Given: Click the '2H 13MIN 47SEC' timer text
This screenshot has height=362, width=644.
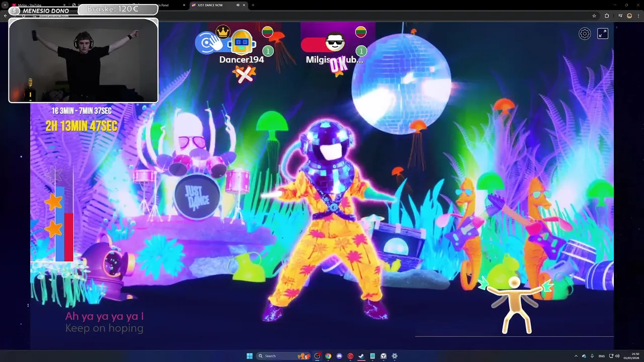Looking at the screenshot, I should (x=82, y=126).
